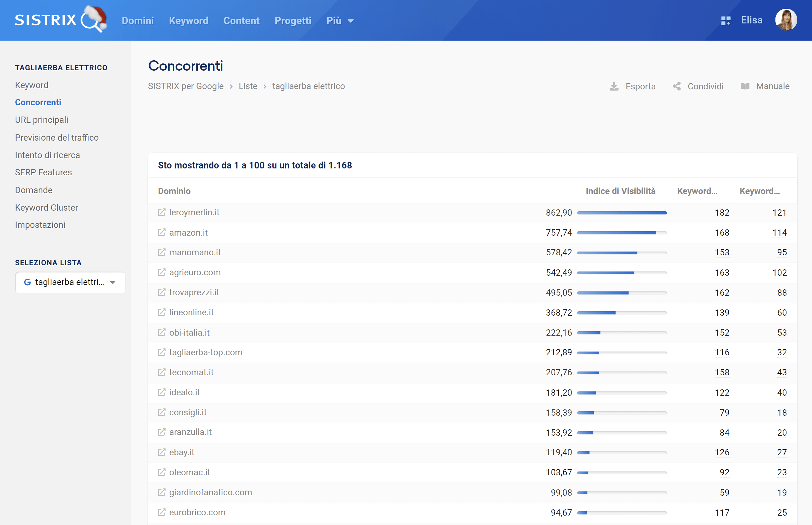Open Keyword Cluster section

(47, 207)
